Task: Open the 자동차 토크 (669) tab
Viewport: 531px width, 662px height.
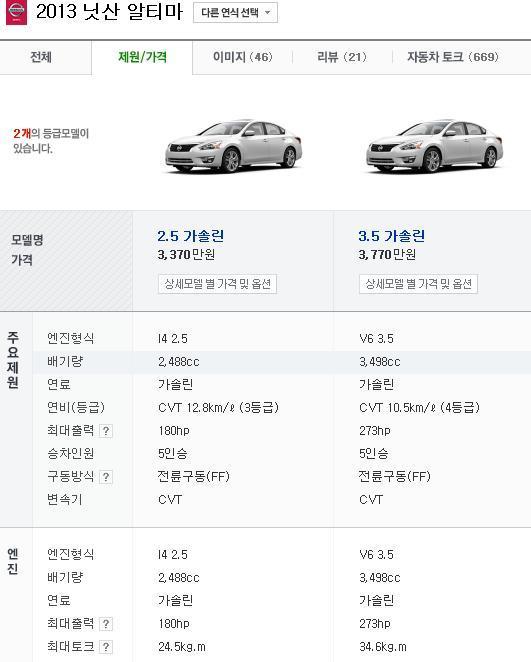Action: pos(453,57)
